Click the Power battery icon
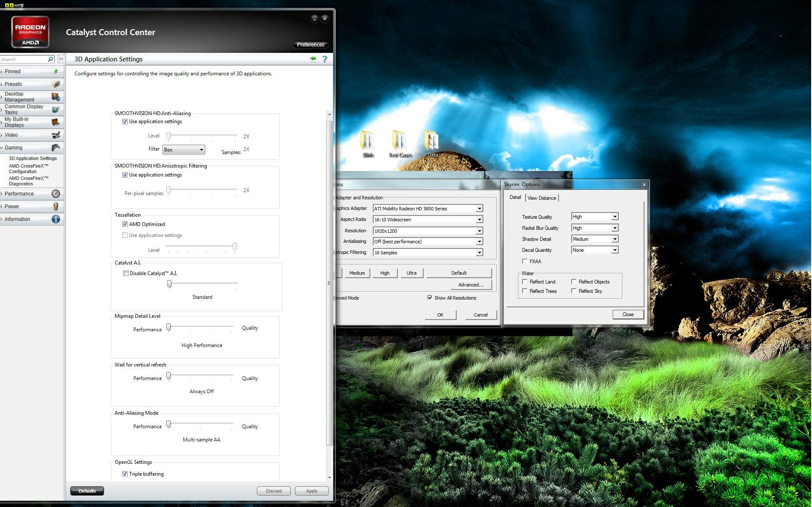Image resolution: width=812 pixels, height=507 pixels. [x=56, y=207]
